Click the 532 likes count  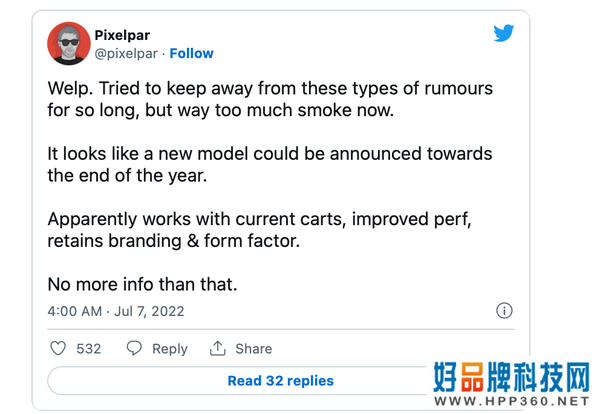coord(89,349)
